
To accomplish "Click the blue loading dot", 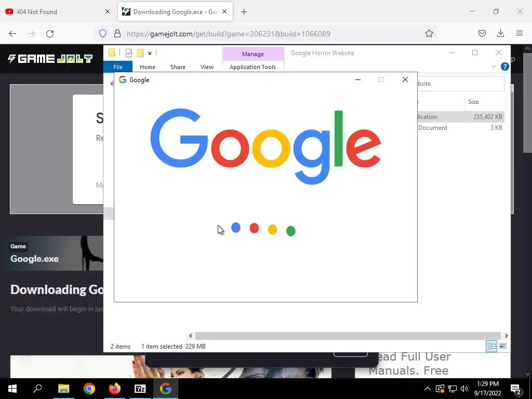I will [235, 228].
